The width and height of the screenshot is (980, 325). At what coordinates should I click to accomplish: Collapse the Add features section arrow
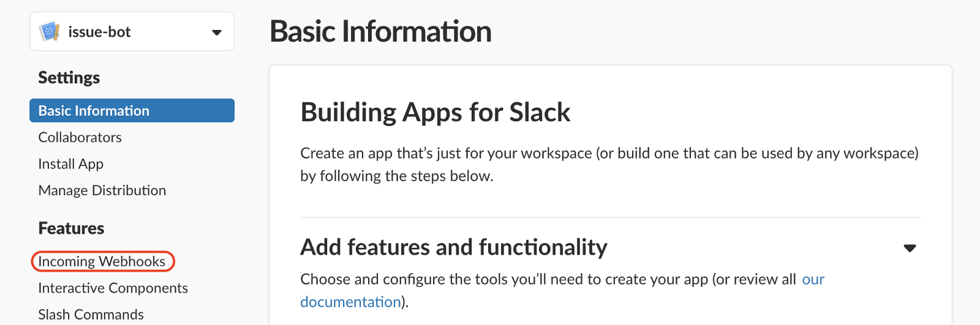click(910, 248)
